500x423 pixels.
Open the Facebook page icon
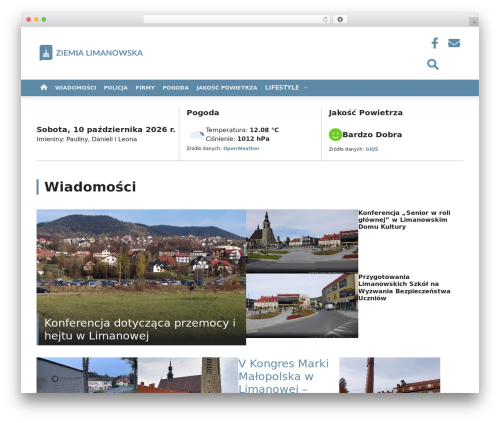[435, 43]
